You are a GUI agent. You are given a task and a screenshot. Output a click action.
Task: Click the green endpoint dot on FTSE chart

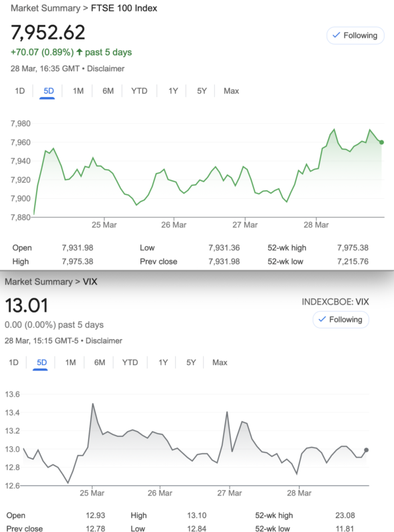point(381,142)
